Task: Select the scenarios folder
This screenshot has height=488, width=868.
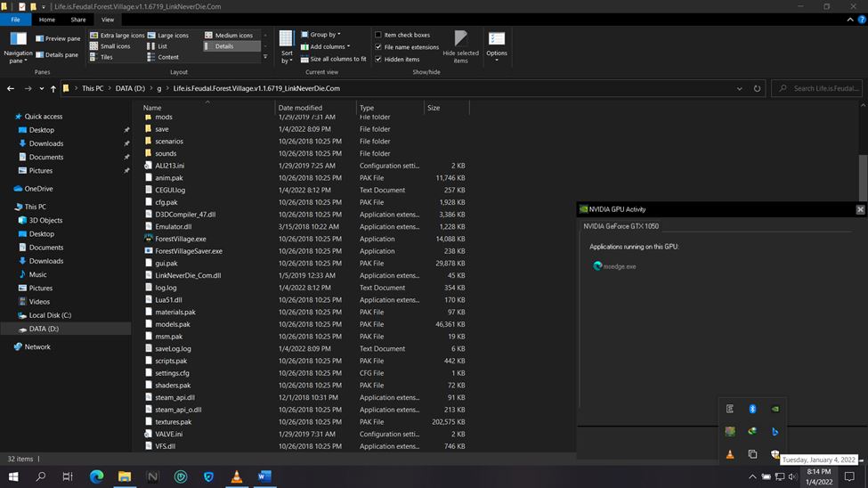Action: click(169, 142)
